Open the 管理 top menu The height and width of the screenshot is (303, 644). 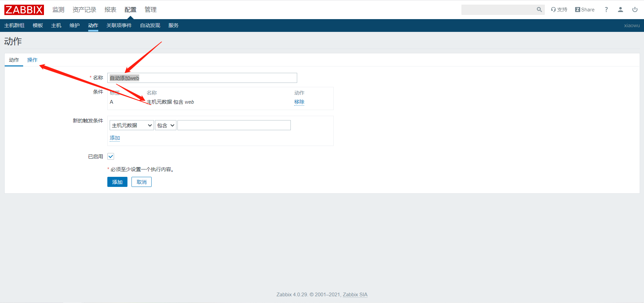151,10
